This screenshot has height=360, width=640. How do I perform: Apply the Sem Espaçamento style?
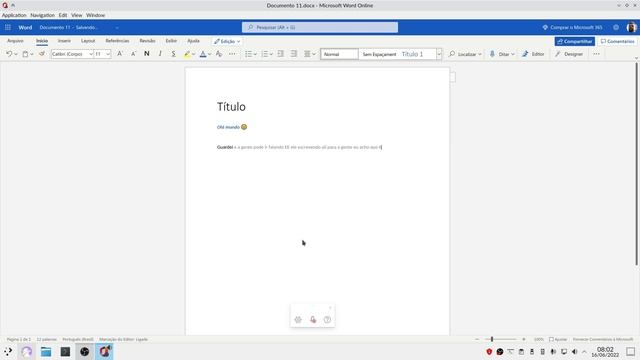click(x=379, y=54)
